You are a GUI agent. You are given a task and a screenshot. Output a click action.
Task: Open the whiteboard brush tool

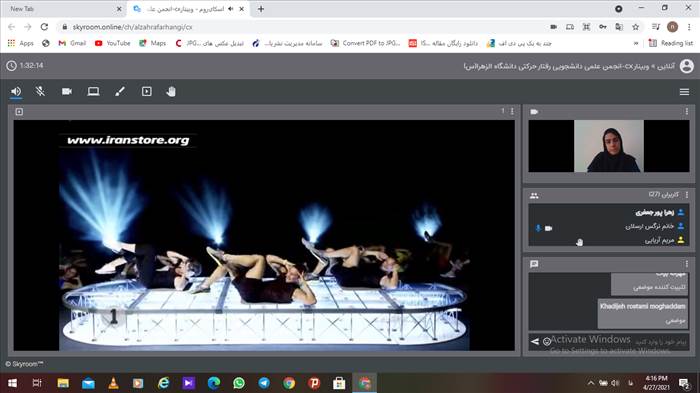[120, 92]
